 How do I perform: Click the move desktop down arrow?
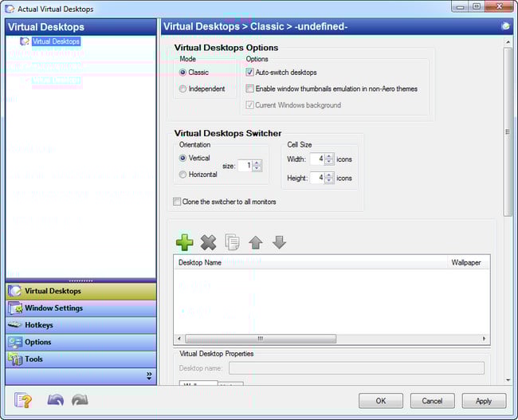[279, 242]
